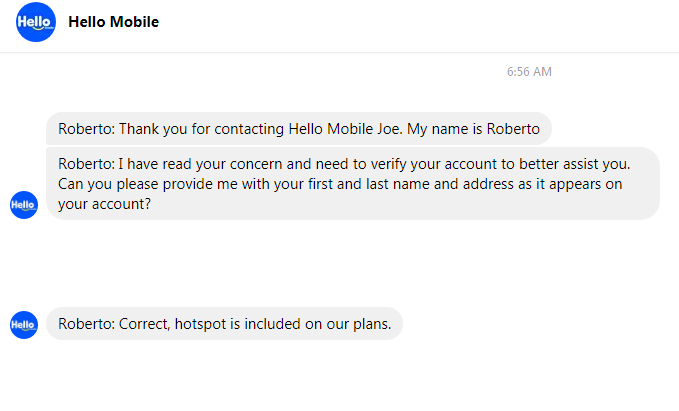The height and width of the screenshot is (411, 679).
Task: Click the Hello avatar beside the verify-account message
Action: pyautogui.click(x=24, y=205)
